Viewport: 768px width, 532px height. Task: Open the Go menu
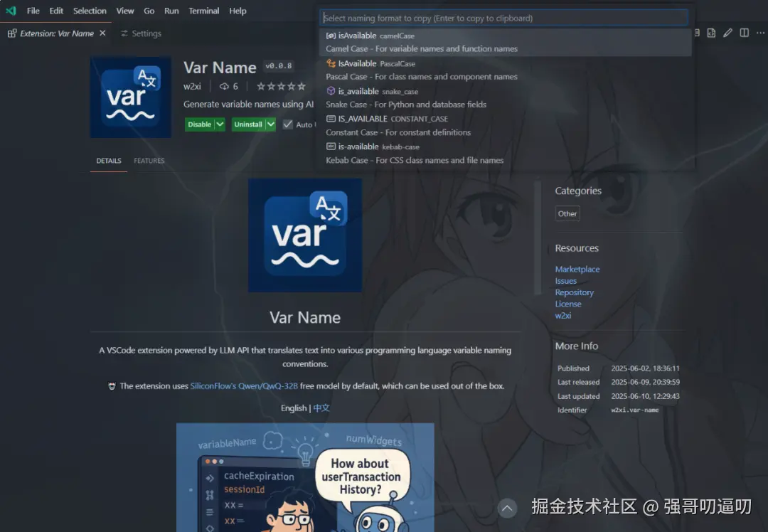[149, 11]
